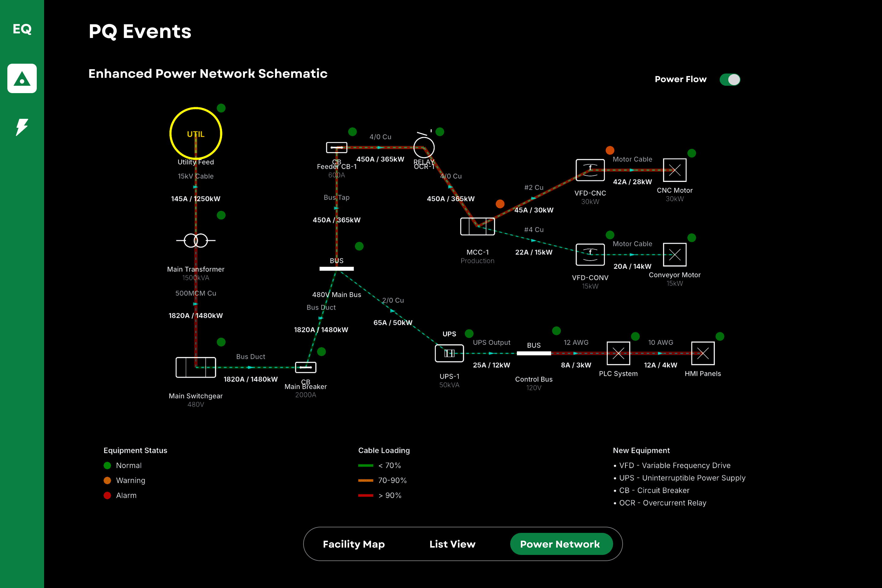
Task: Select the CNC Motor icon
Action: [x=674, y=170]
